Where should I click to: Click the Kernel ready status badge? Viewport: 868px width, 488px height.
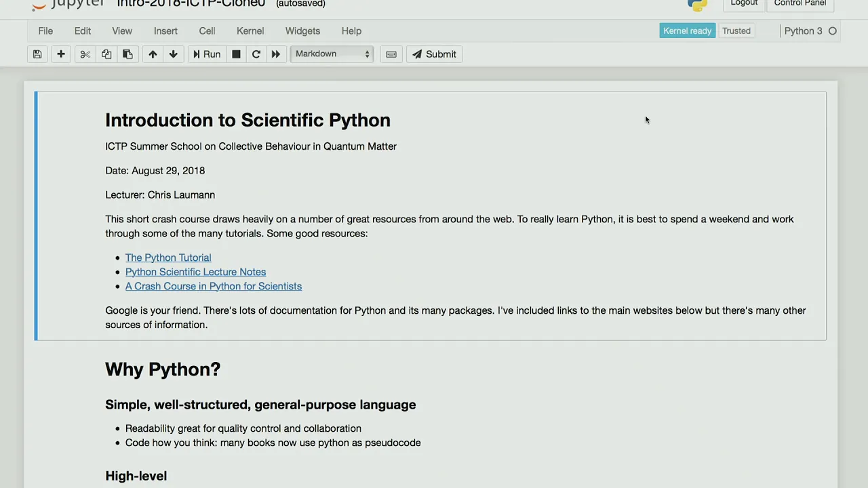click(x=687, y=30)
